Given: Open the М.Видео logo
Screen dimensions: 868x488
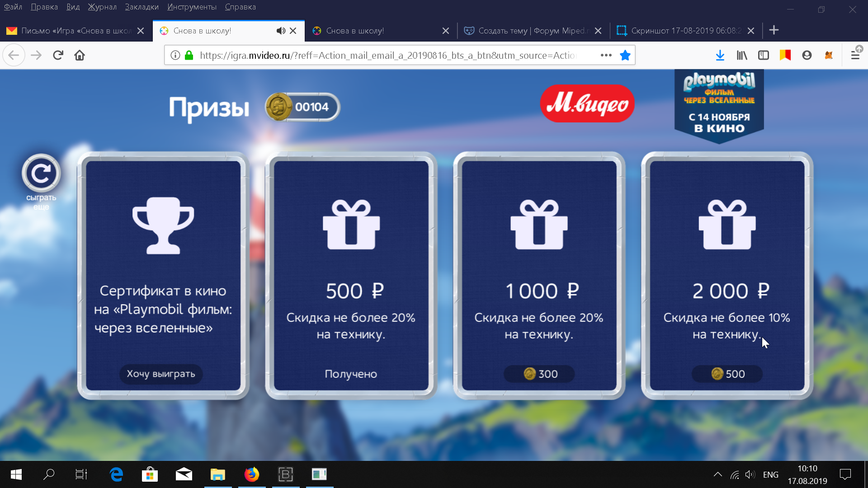Looking at the screenshot, I should coord(587,103).
